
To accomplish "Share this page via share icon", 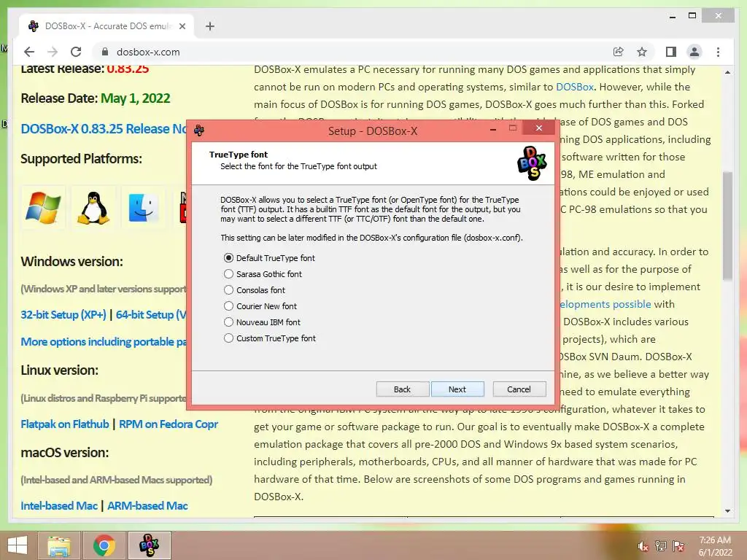I will pyautogui.click(x=619, y=52).
